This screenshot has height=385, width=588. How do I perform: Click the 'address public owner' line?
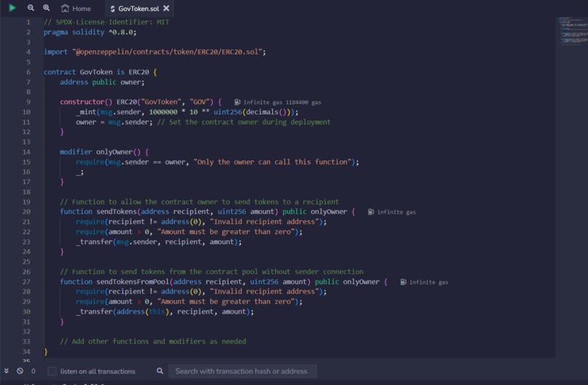102,82
